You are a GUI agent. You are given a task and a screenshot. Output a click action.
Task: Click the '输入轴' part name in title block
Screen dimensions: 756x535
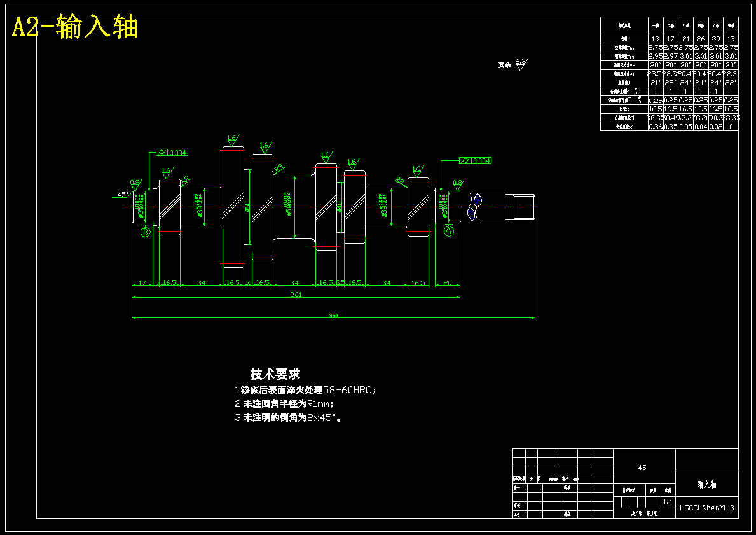click(x=707, y=484)
